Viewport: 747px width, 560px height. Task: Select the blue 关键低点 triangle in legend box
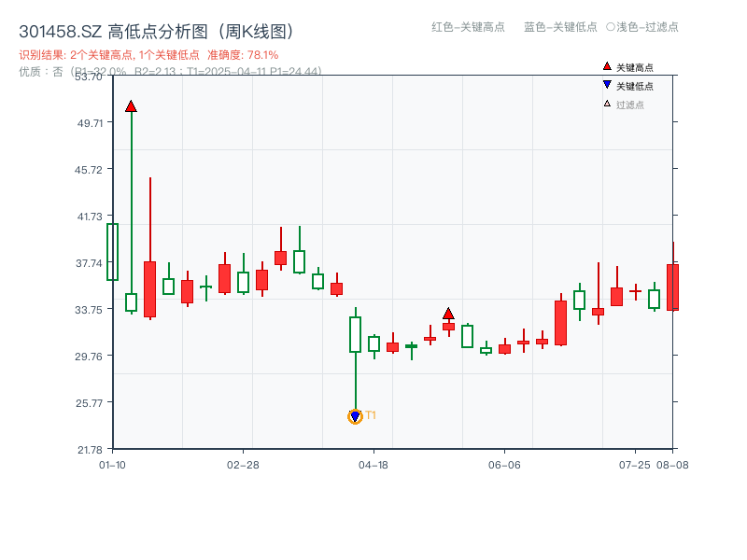click(607, 84)
